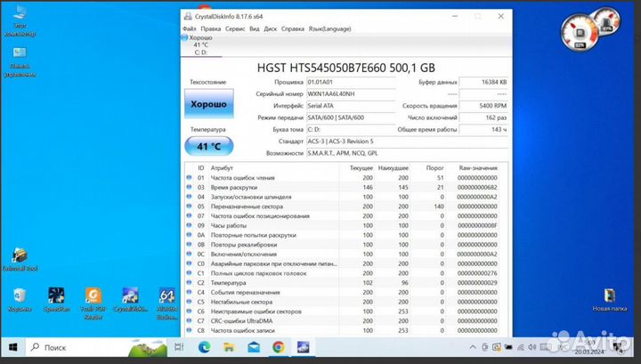Open the Диск menu
Screen dimensions: 641x364
(x=271, y=29)
